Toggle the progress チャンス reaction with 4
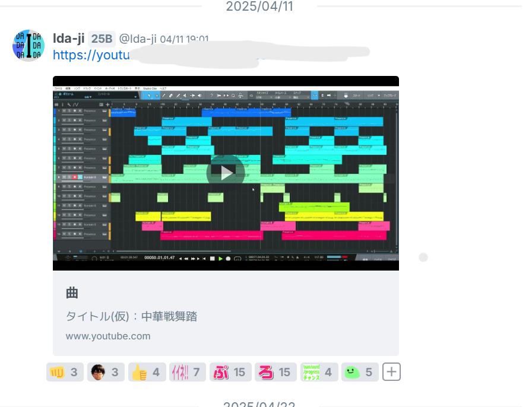Screen dimensions: 532x407 click(x=319, y=372)
